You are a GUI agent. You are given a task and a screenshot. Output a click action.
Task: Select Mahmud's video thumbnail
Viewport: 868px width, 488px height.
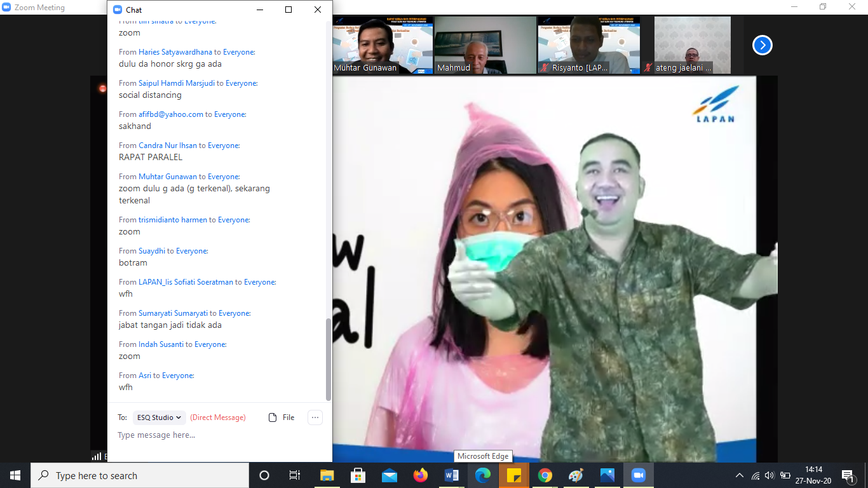click(x=485, y=45)
